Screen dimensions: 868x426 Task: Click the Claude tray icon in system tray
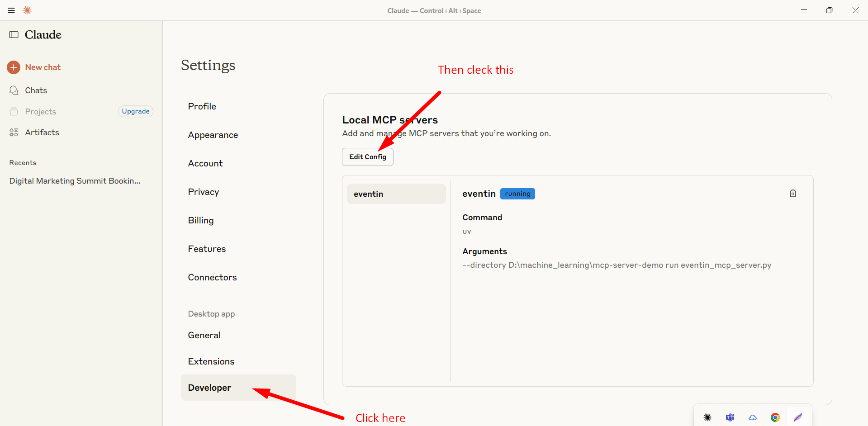(x=707, y=417)
